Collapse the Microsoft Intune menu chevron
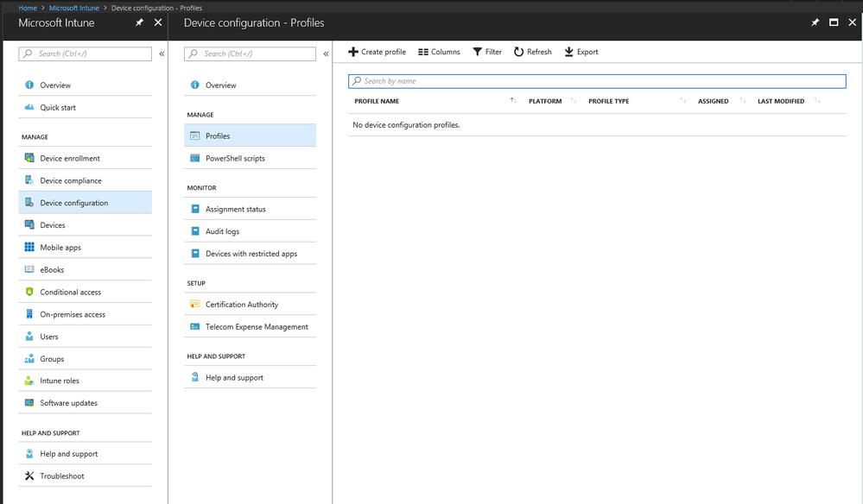The width and height of the screenshot is (863, 504). (x=162, y=54)
